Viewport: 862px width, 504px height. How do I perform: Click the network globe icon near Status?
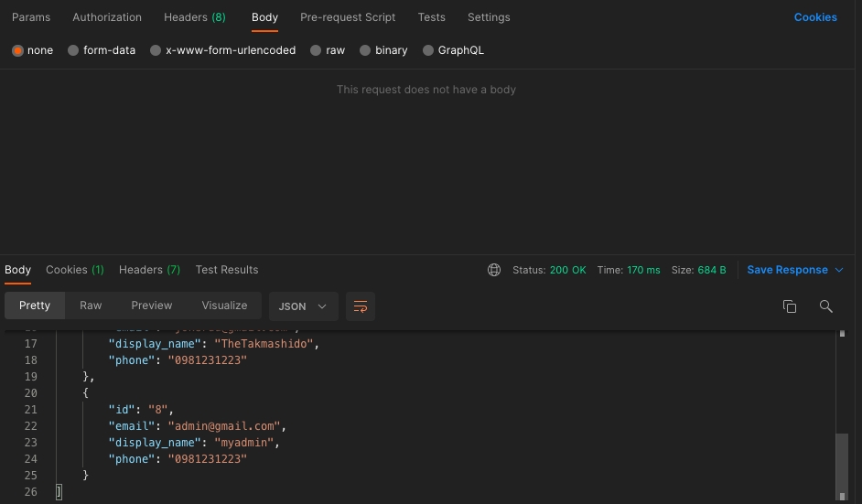(x=493, y=270)
